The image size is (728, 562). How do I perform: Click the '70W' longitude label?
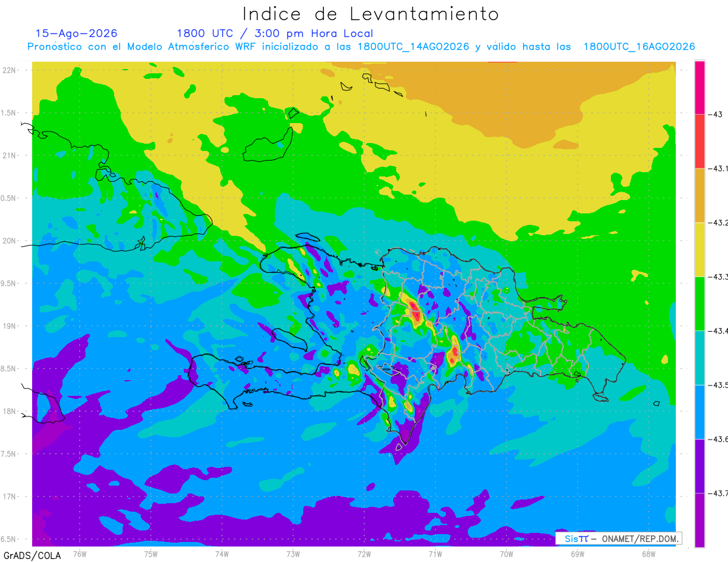point(507,554)
